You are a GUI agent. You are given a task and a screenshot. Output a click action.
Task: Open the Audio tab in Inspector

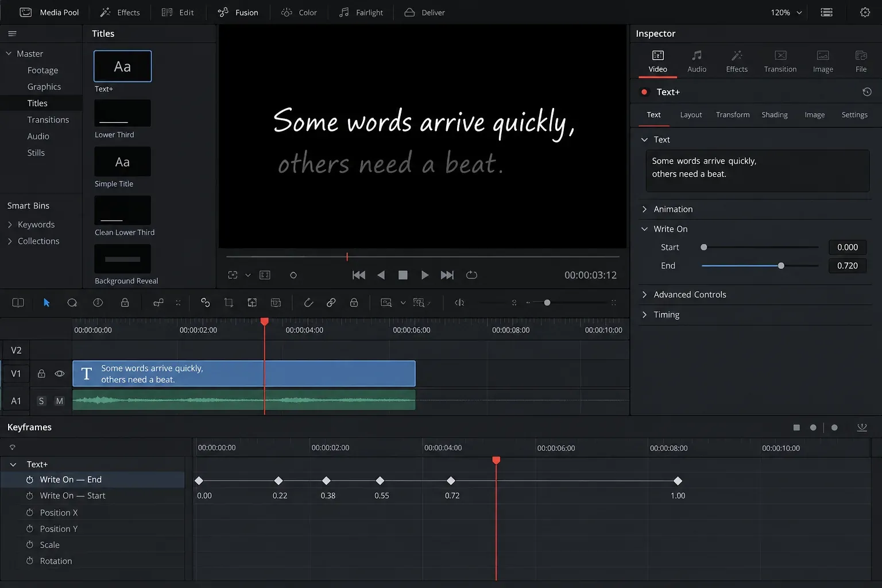point(697,61)
